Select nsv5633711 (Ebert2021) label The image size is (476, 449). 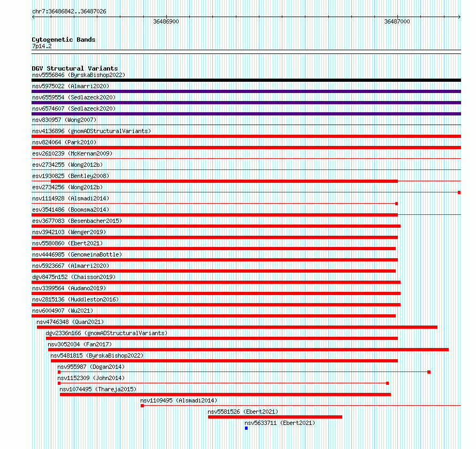pyautogui.click(x=280, y=423)
